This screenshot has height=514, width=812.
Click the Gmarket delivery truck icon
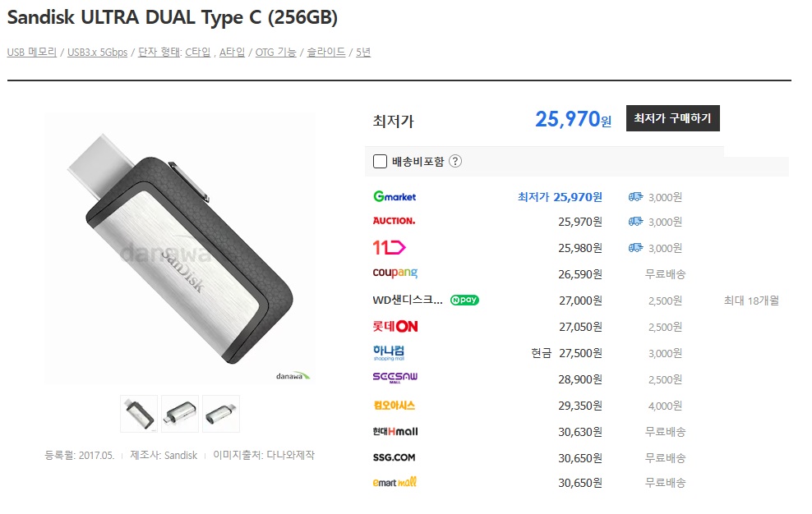[635, 197]
